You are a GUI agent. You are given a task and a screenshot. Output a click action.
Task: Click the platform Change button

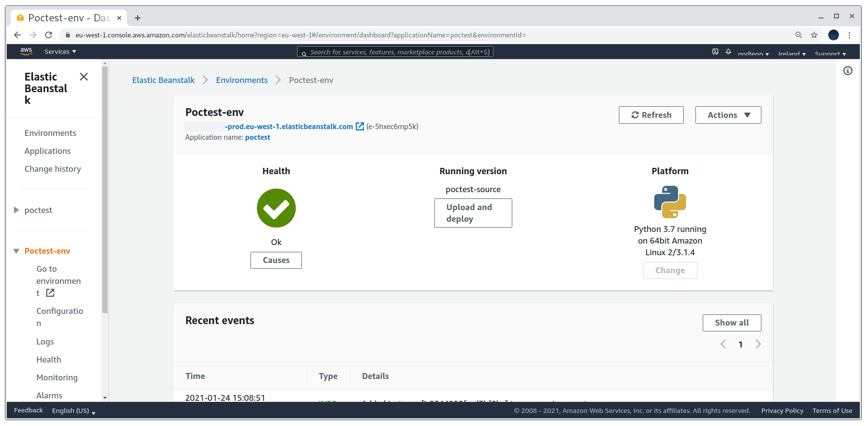click(x=670, y=270)
